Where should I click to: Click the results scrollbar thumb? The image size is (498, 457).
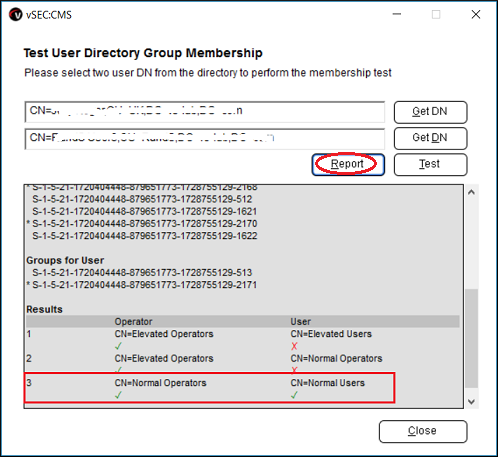pos(471,338)
